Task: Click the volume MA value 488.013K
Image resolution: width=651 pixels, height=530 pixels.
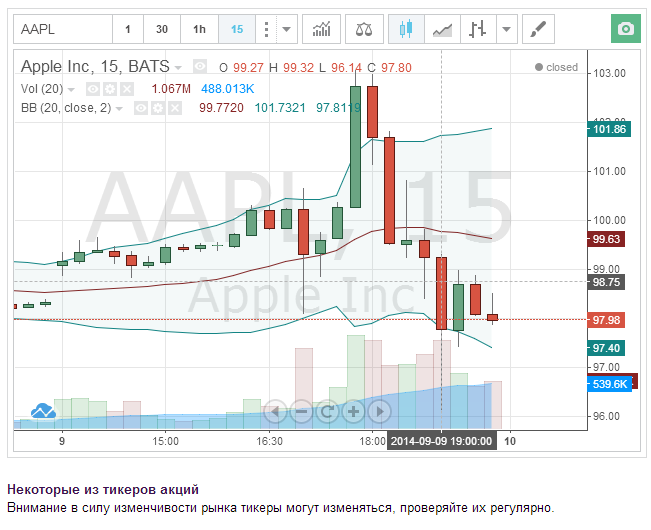Action: [x=228, y=89]
